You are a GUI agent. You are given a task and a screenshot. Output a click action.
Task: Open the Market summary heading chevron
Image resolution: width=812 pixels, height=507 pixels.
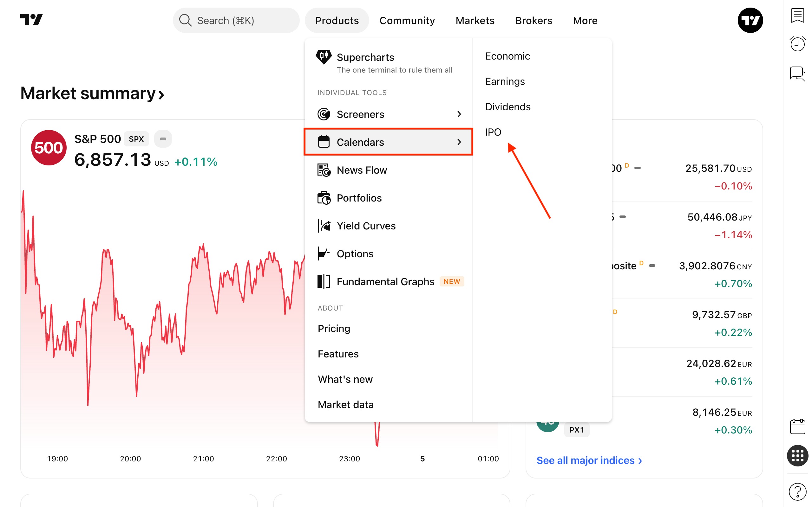point(161,94)
